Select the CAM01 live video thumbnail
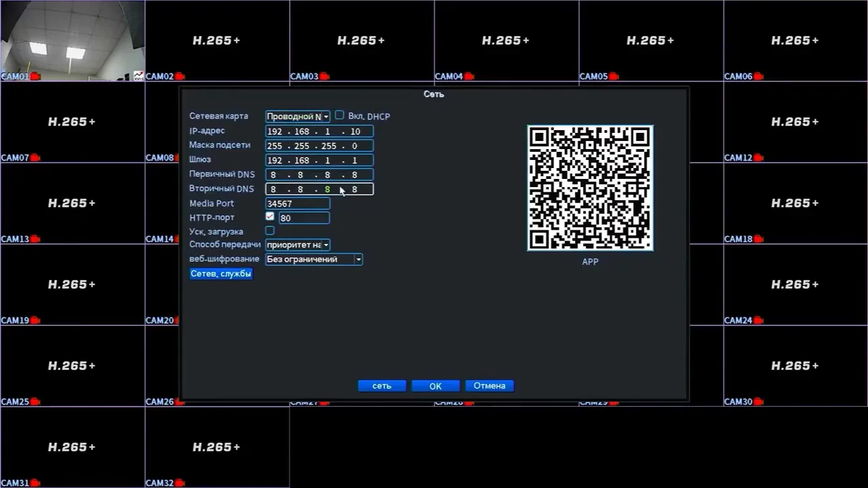Viewport: 868px width, 488px height. [x=73, y=41]
